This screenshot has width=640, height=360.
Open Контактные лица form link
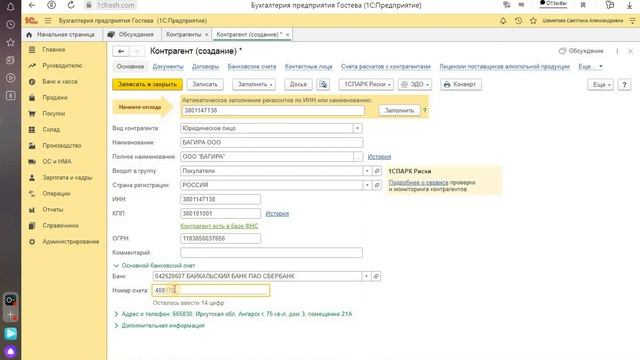(308, 67)
